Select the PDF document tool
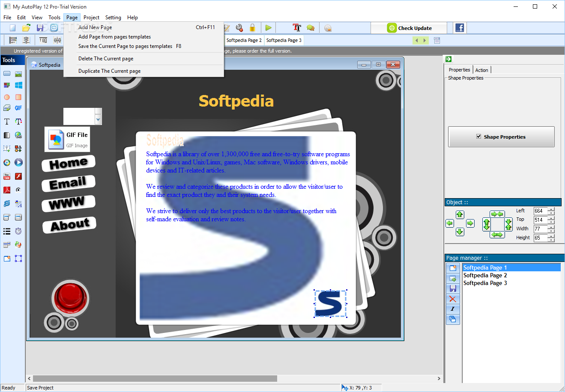 [x=7, y=190]
